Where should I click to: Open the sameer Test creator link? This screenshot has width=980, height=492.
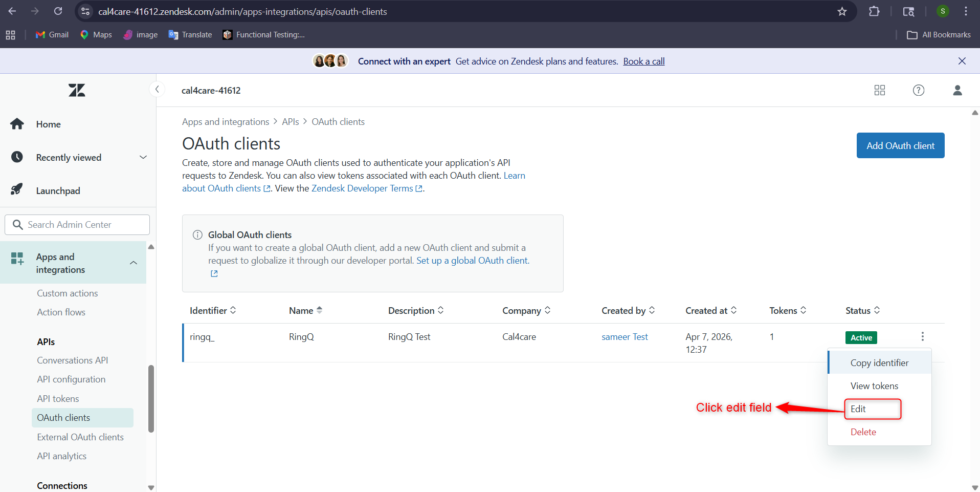[x=625, y=337]
